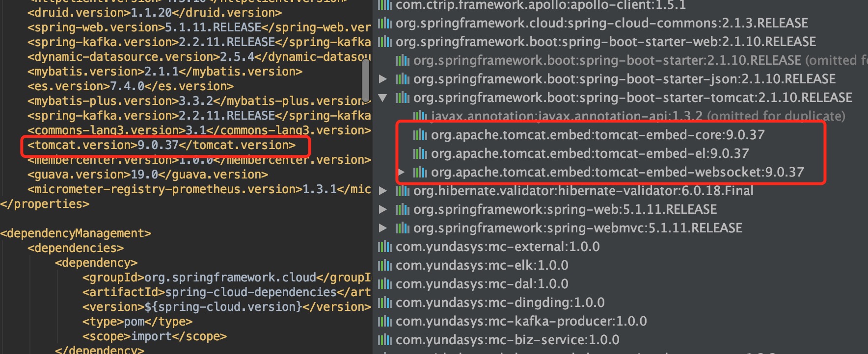Viewport: 868px width, 354px height.
Task: Expand spring-boot-starter-json dependency node
Action: 383,79
